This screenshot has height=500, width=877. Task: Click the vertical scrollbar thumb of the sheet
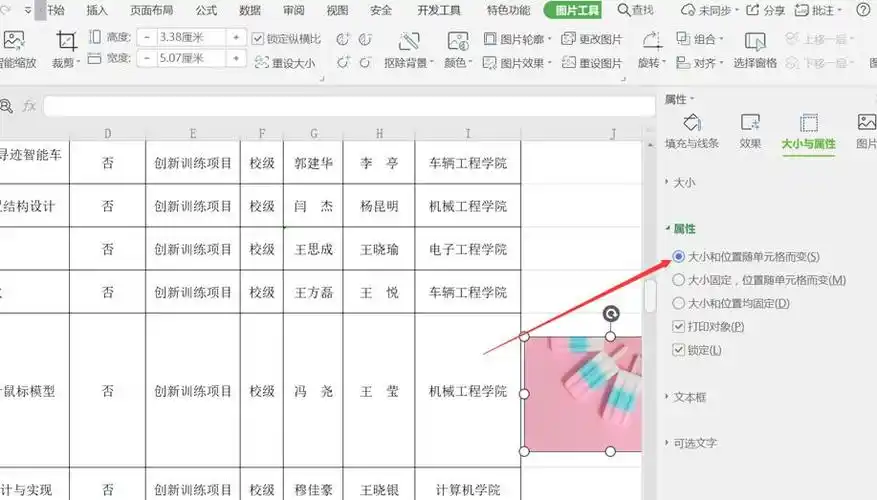pyautogui.click(x=649, y=295)
